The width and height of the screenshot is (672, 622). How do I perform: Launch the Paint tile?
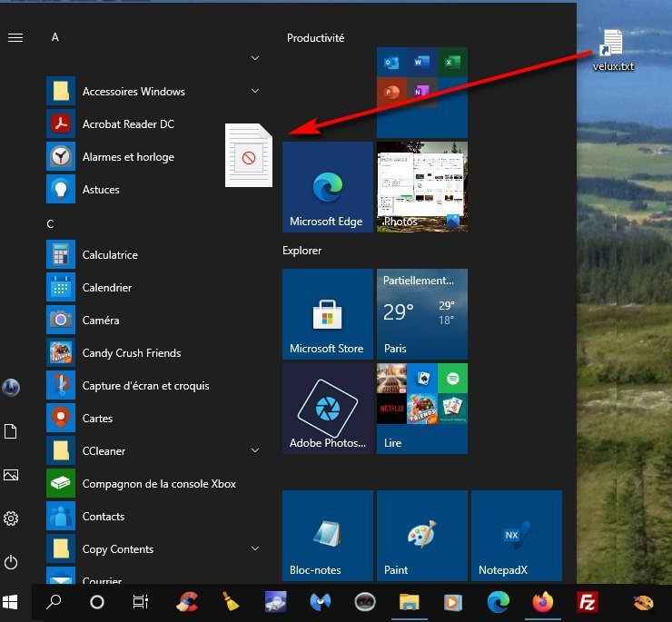(x=422, y=536)
